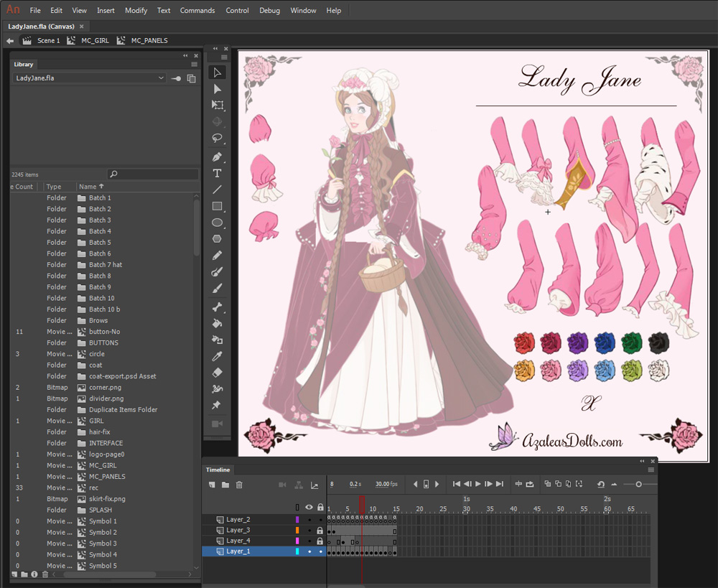Click the Delete layer trash icon in Timeline
The height and width of the screenshot is (588, 718).
pos(239,485)
